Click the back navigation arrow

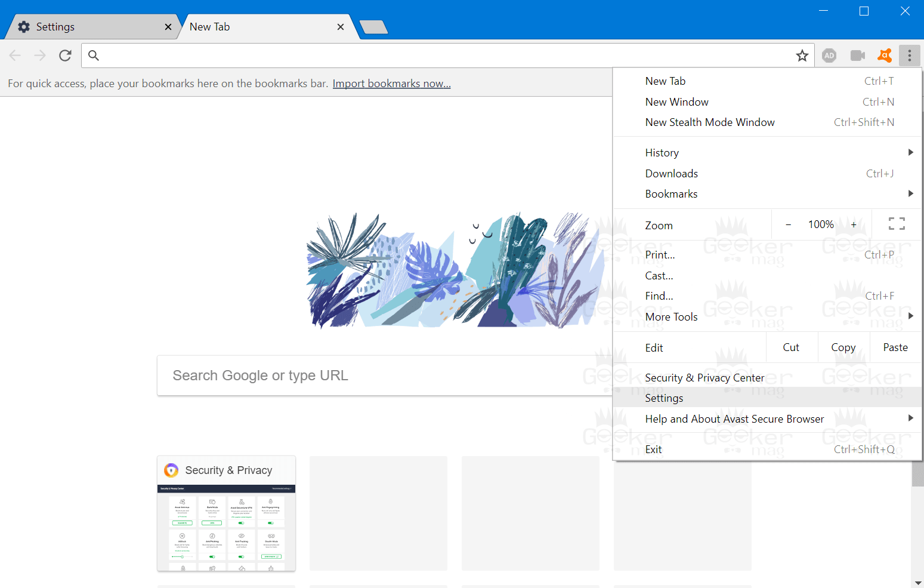click(15, 56)
